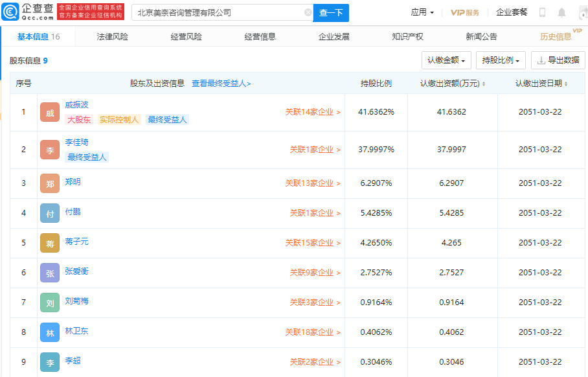The image size is (588, 377).
Task: Open 关联14家企业 link for 戚振波
Action: pos(313,112)
